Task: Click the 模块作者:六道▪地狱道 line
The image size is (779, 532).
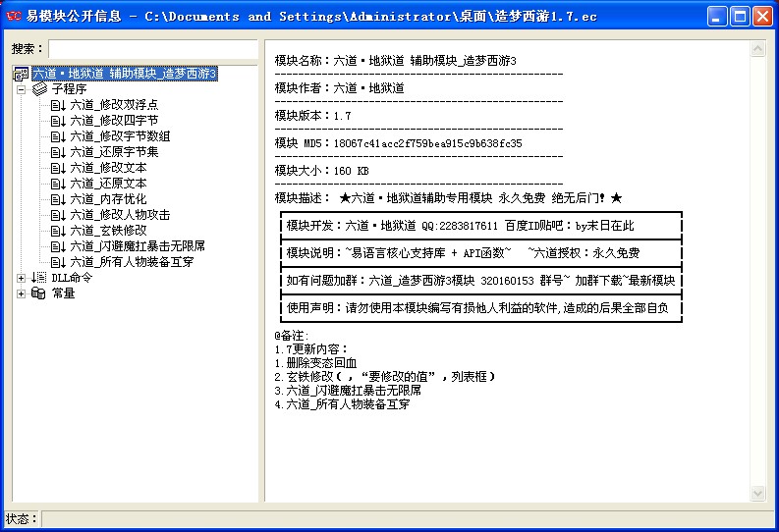Action: click(x=339, y=88)
